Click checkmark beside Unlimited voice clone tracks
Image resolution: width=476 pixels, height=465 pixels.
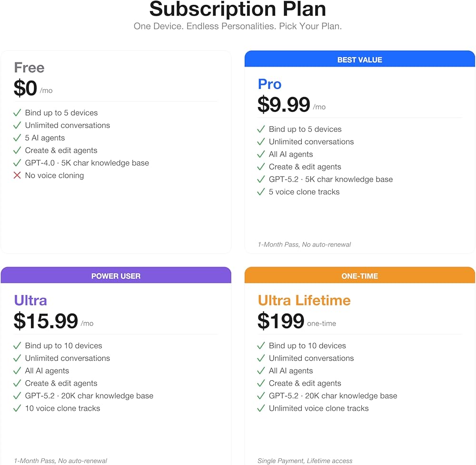tap(261, 408)
